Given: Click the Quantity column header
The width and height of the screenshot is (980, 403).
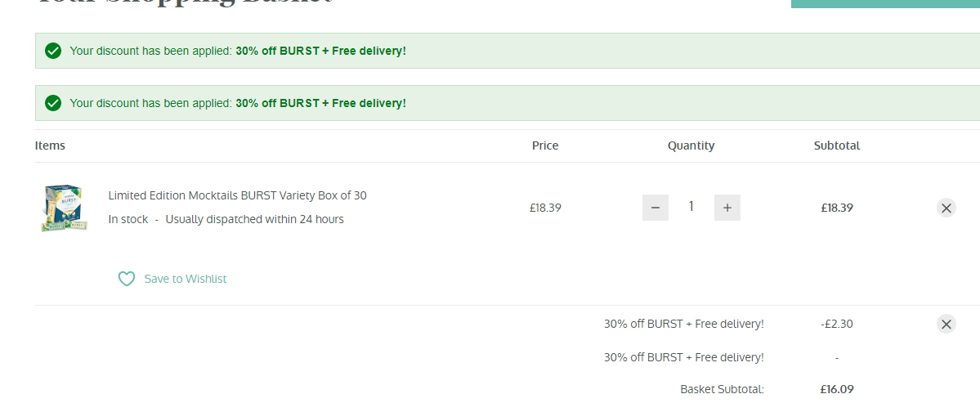Looking at the screenshot, I should (691, 146).
